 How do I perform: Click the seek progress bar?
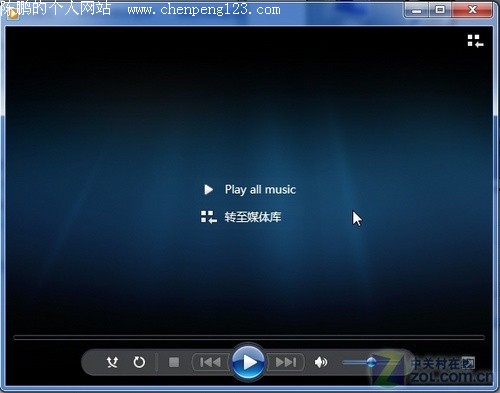[x=249, y=338]
